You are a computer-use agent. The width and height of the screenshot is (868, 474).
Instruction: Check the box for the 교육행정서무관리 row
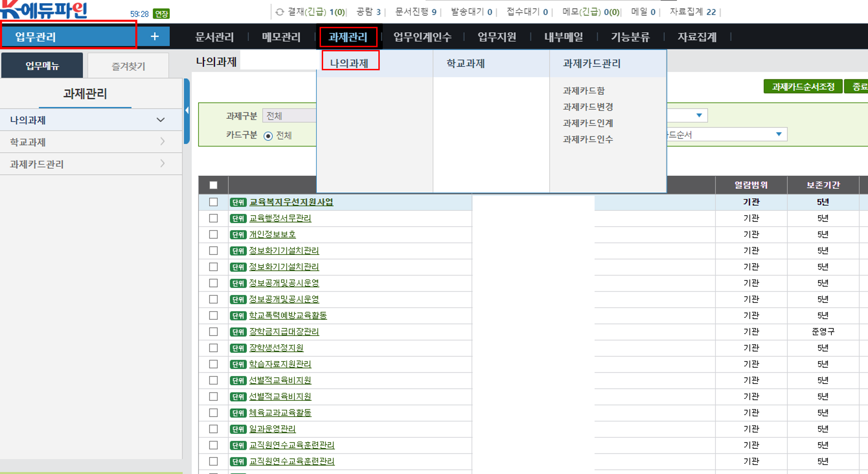213,219
